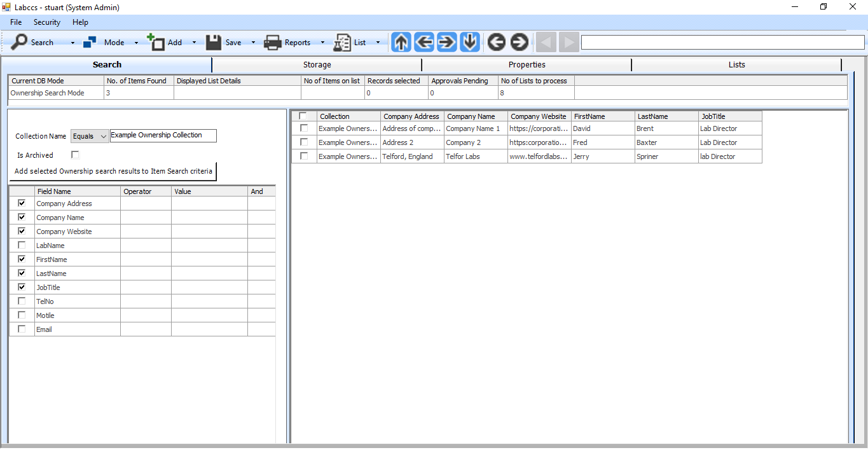Screen dimensions: 868x449
Task: Expand the Mode dropdown arrow
Action: tap(136, 43)
